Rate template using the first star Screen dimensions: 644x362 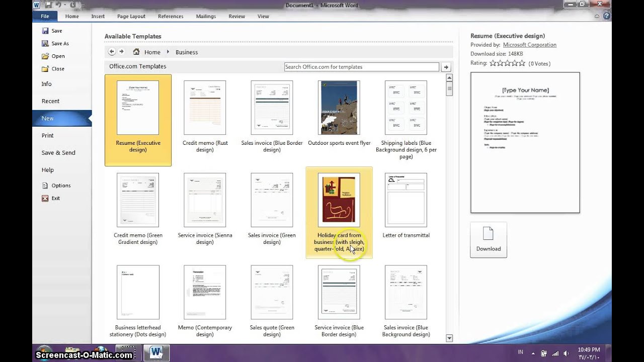point(493,63)
